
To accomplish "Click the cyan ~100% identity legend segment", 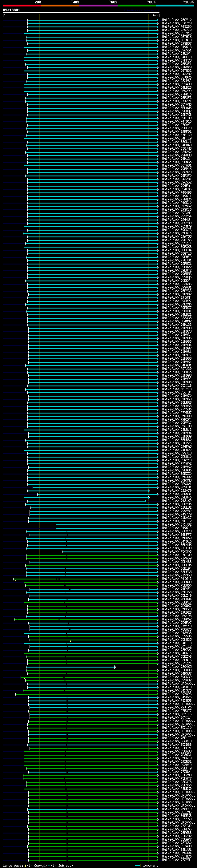I will tap(175, 6).
